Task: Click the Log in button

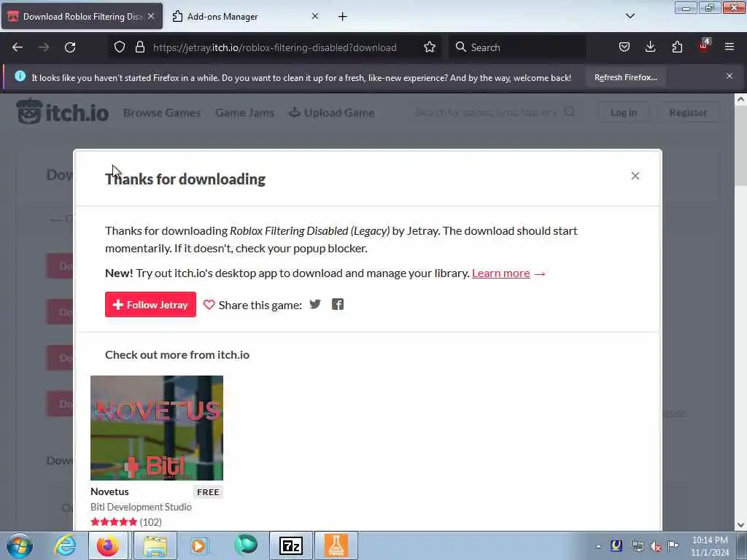Action: coord(623,113)
